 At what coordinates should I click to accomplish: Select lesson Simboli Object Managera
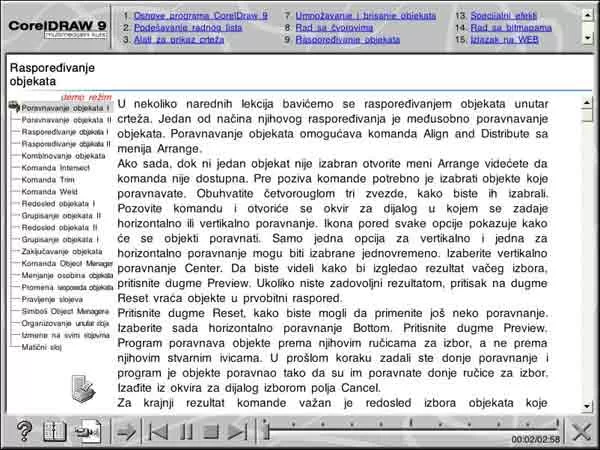pyautogui.click(x=65, y=311)
